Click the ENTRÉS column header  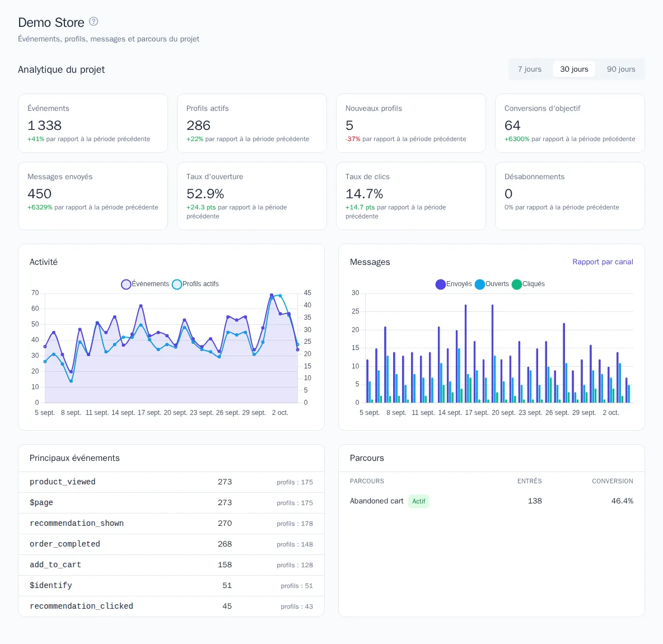pyautogui.click(x=529, y=481)
